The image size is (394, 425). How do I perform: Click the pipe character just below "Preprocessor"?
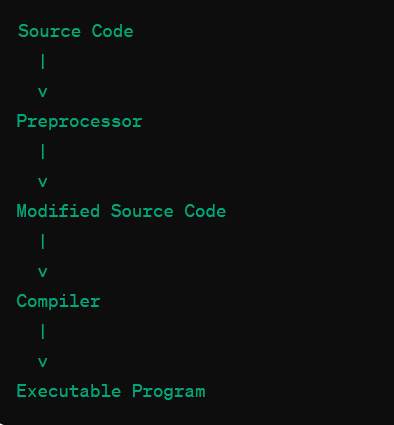[x=43, y=152]
